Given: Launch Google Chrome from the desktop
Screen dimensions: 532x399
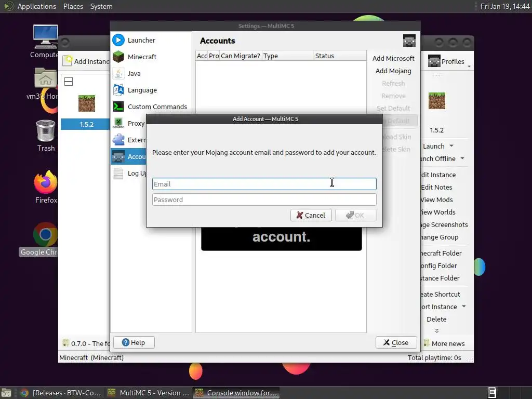Looking at the screenshot, I should [x=46, y=234].
